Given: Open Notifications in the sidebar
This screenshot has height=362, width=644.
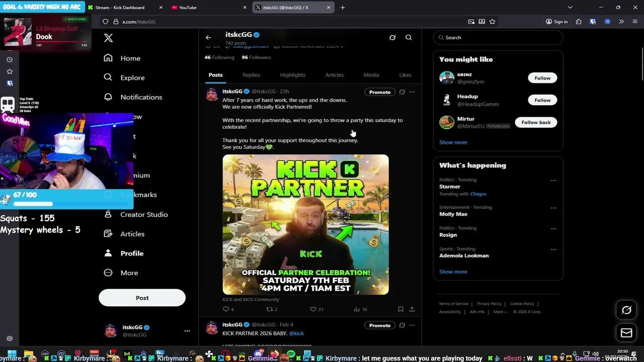Looking at the screenshot, I should [x=133, y=97].
